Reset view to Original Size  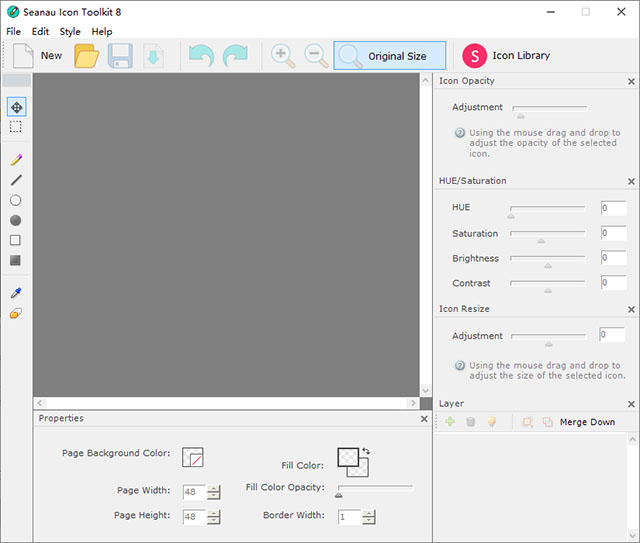pyautogui.click(x=389, y=56)
